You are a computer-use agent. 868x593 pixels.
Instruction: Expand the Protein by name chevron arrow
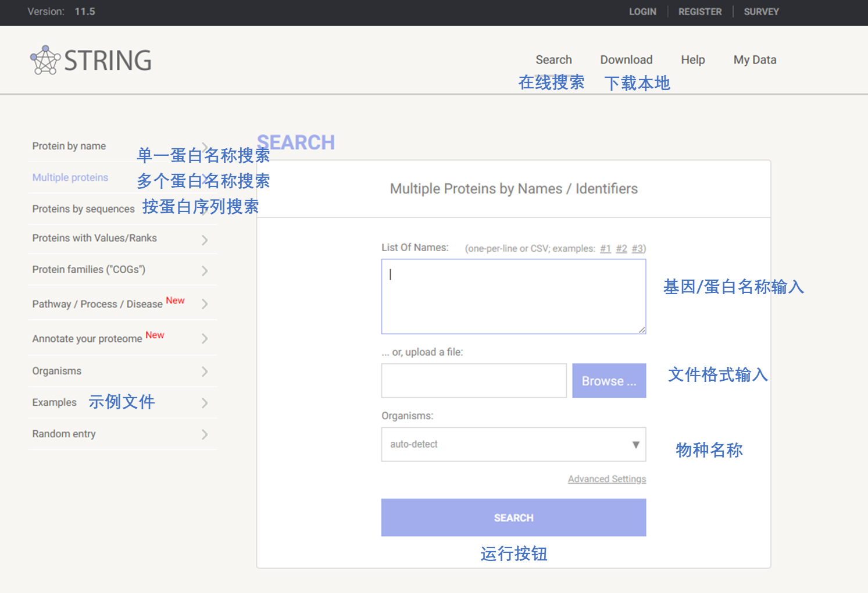tap(204, 146)
